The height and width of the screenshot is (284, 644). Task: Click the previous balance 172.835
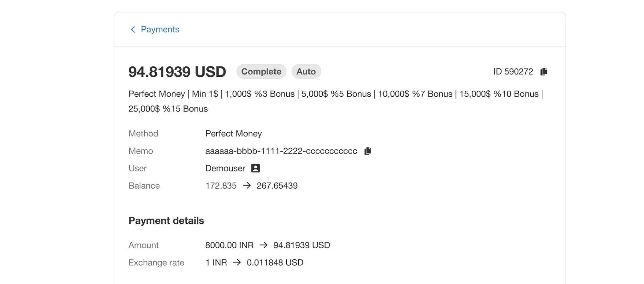point(221,186)
